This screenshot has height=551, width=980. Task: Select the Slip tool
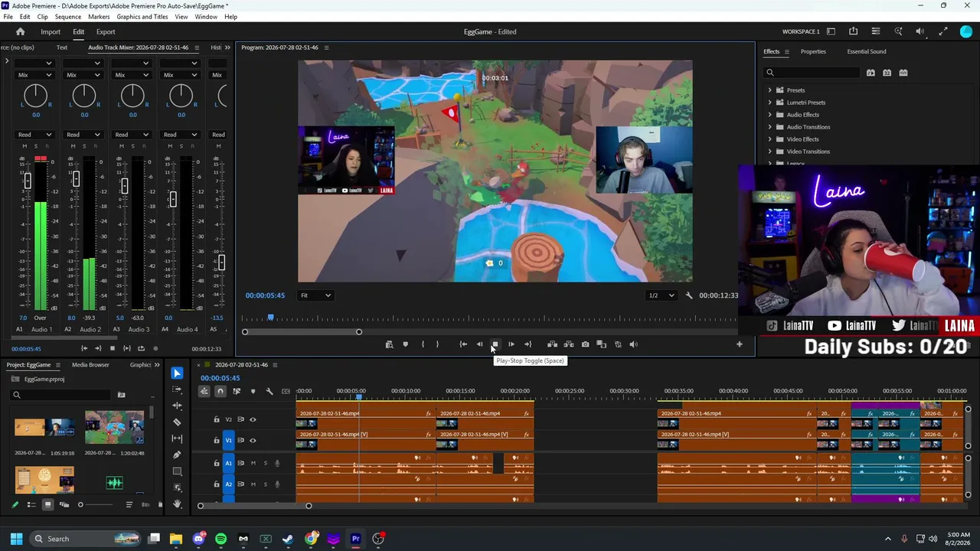pos(177,439)
